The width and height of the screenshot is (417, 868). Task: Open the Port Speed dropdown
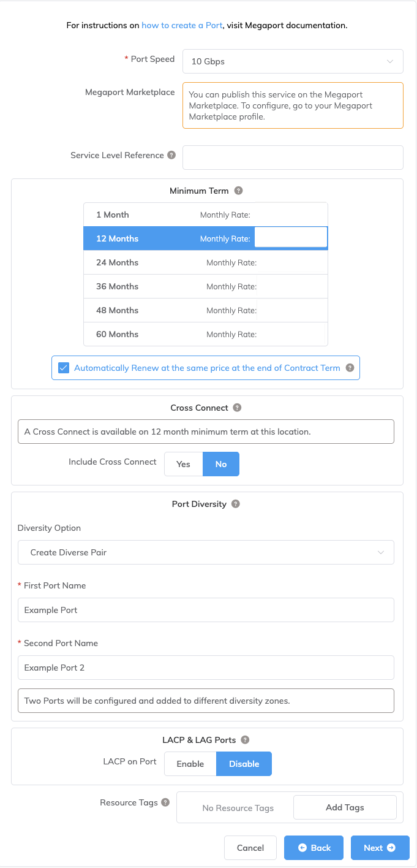293,61
